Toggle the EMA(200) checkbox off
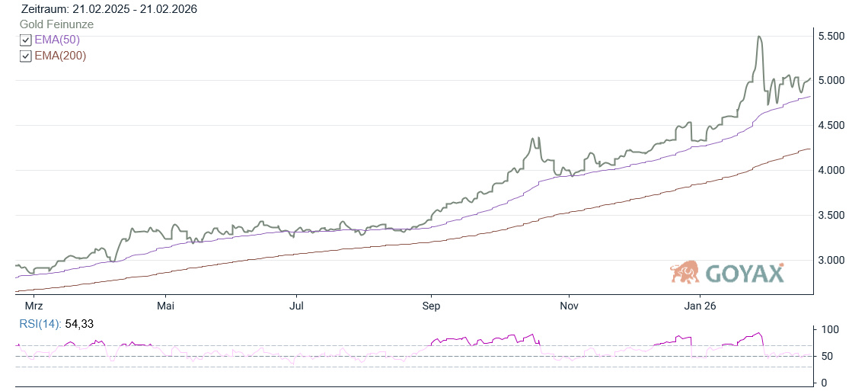The height and width of the screenshot is (391, 868). pyautogui.click(x=25, y=56)
